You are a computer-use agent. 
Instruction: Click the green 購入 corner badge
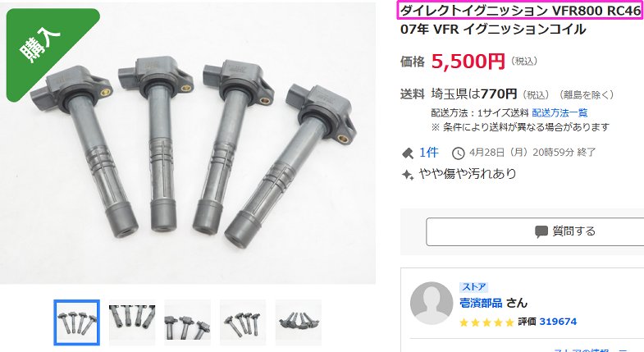click(45, 47)
